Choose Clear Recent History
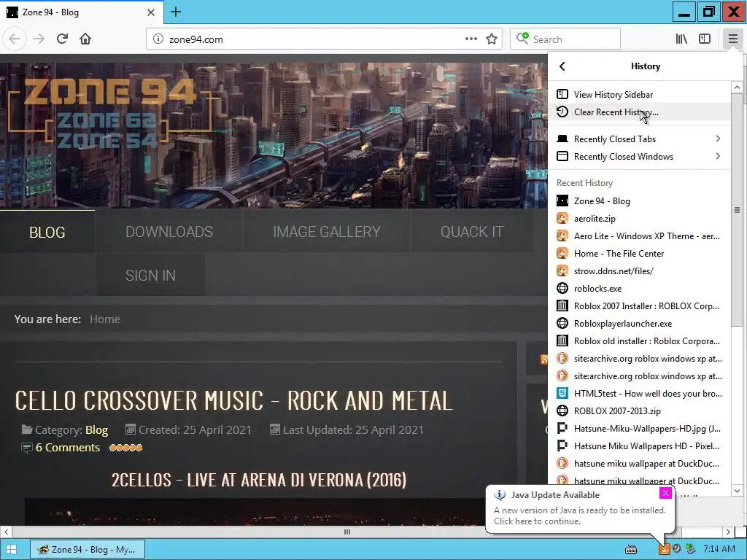This screenshot has width=747, height=560. coord(639,112)
